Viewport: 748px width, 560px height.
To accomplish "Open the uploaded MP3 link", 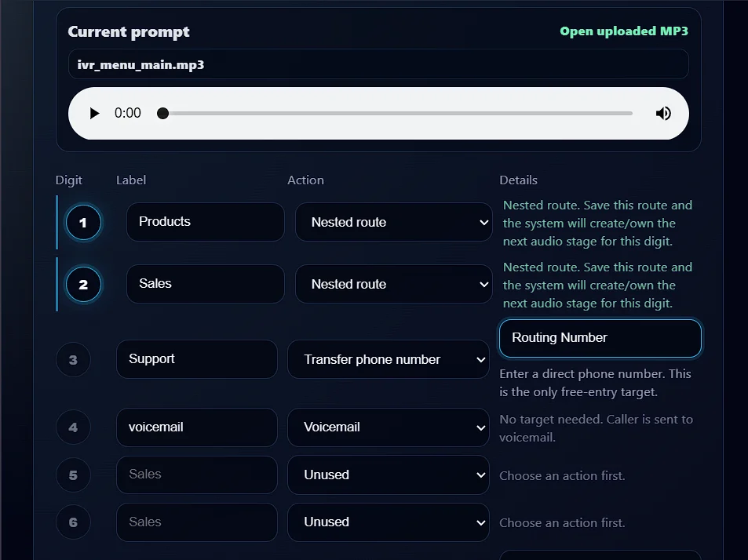I will pos(624,31).
